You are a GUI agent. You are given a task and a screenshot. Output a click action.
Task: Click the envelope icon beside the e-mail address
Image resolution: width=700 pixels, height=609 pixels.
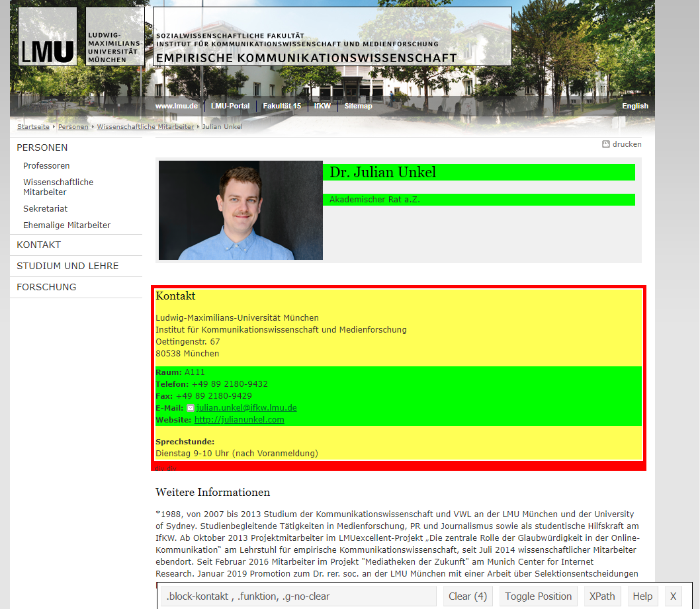[x=191, y=409]
